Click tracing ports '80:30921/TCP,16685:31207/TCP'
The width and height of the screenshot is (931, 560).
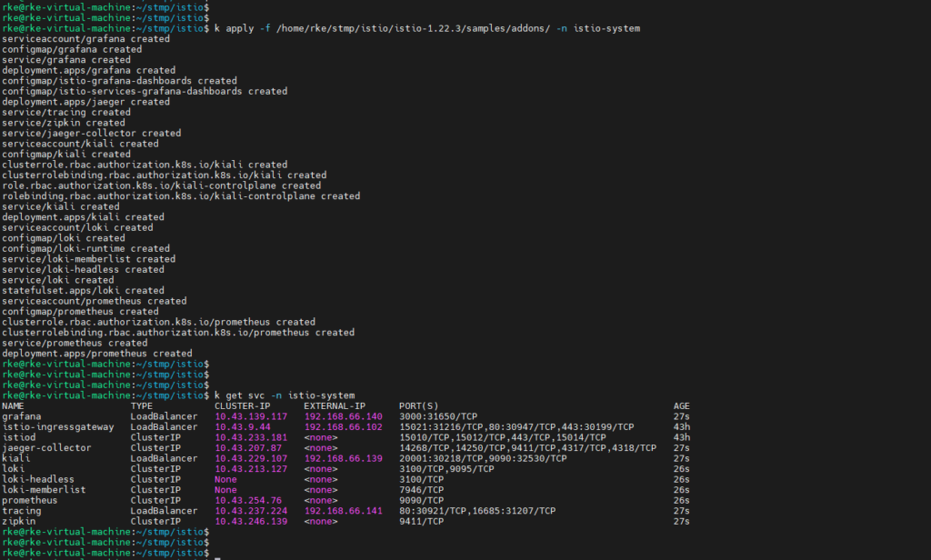point(477,511)
